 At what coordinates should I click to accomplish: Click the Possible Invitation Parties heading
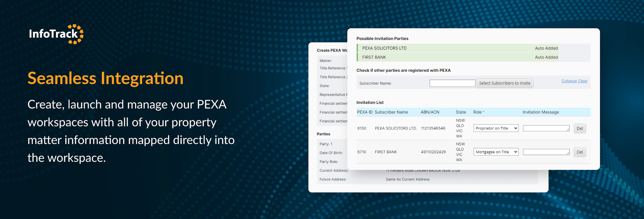tap(382, 39)
